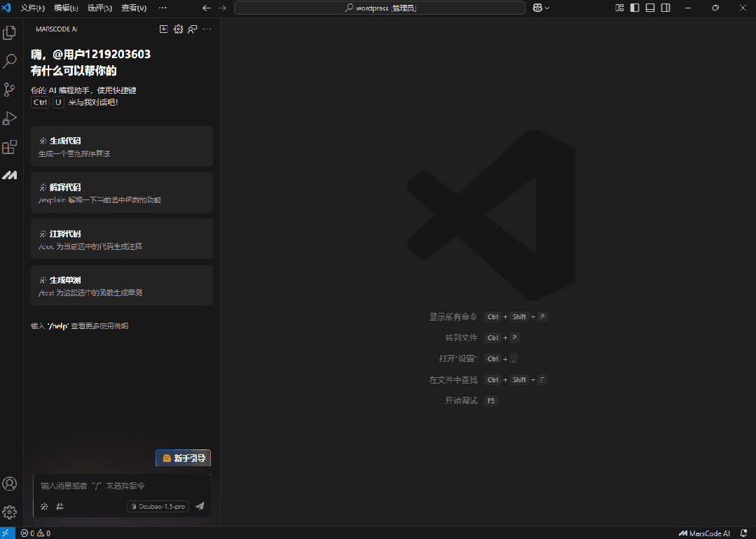Screen dimensions: 756x539
Task: Toggle the primary side bar
Action: coord(635,8)
